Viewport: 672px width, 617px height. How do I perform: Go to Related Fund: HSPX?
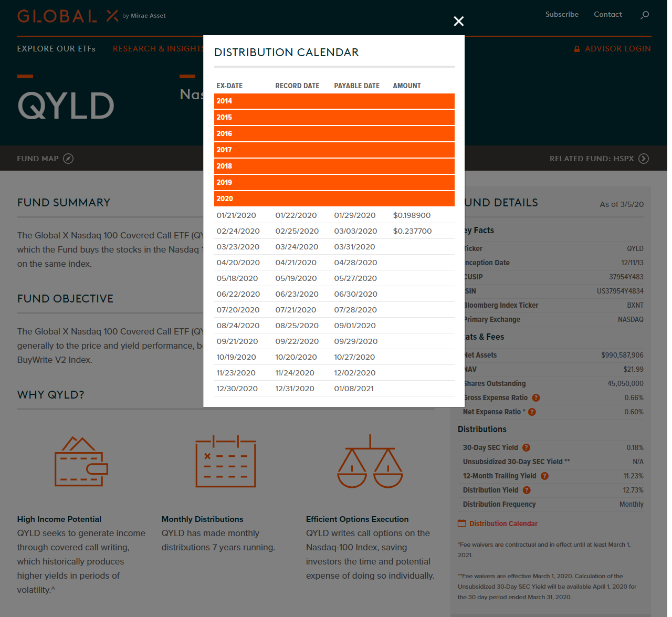coord(592,159)
